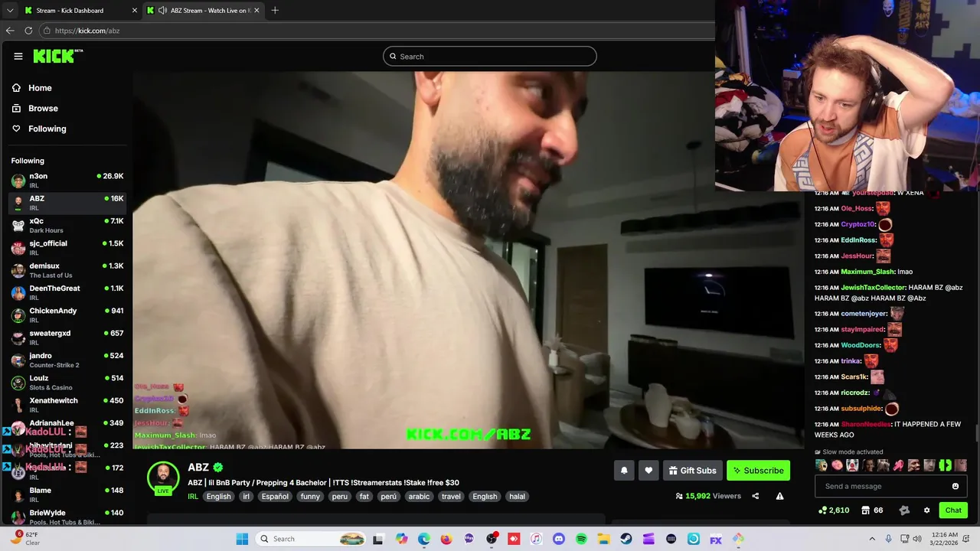Click the chat badge icon beside gear

coord(904,510)
